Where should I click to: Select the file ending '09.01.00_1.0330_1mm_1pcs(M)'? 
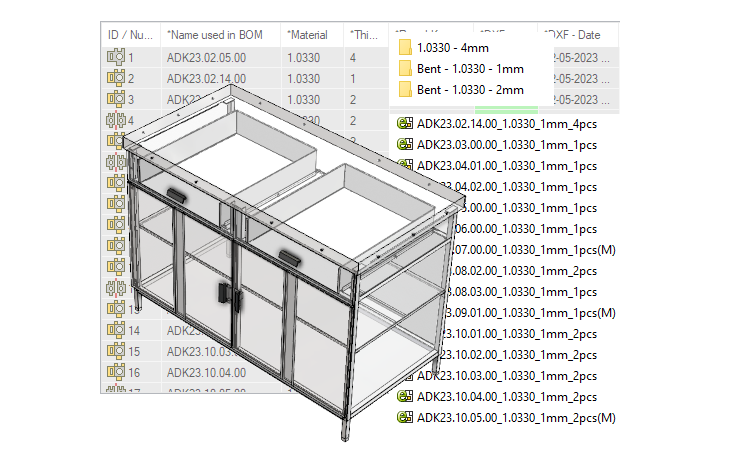point(529,313)
